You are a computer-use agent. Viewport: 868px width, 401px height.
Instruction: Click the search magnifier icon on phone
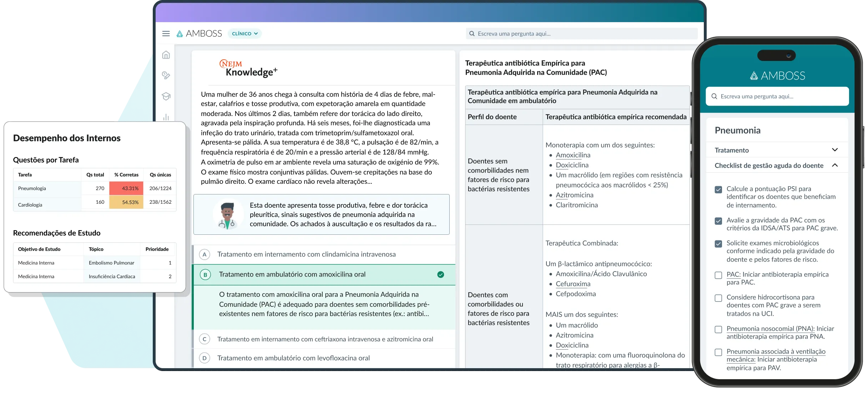pyautogui.click(x=714, y=96)
